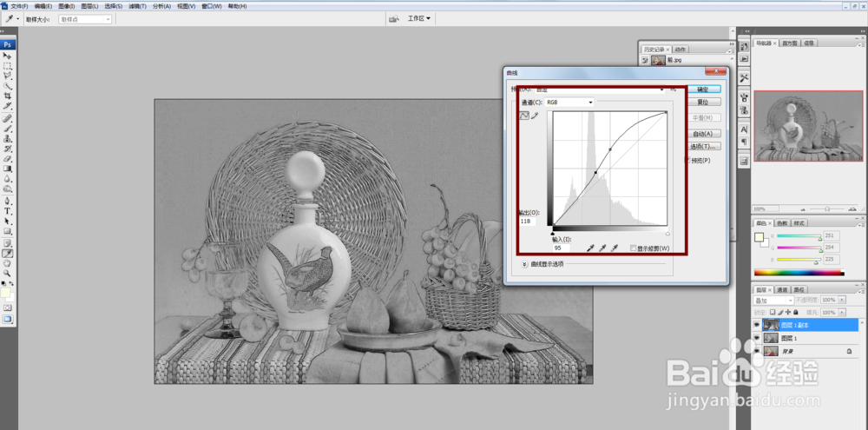Enable 显示修剪(W) checkbox
Screen dimensions: 868x430
634,248
